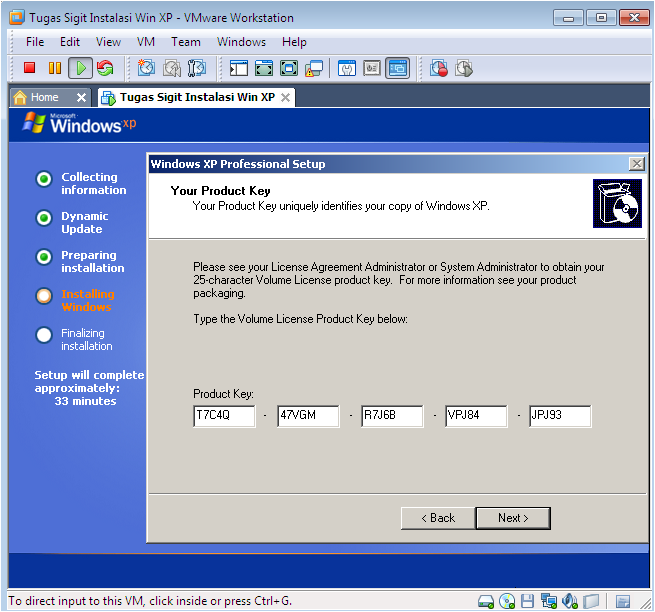Click the Take Snapshot clock icon
The image size is (655, 612).
click(146, 68)
